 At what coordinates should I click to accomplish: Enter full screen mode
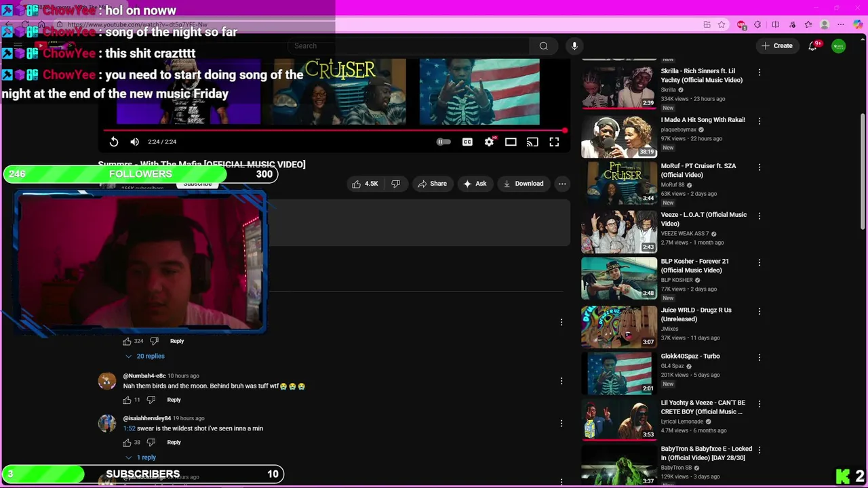(554, 142)
